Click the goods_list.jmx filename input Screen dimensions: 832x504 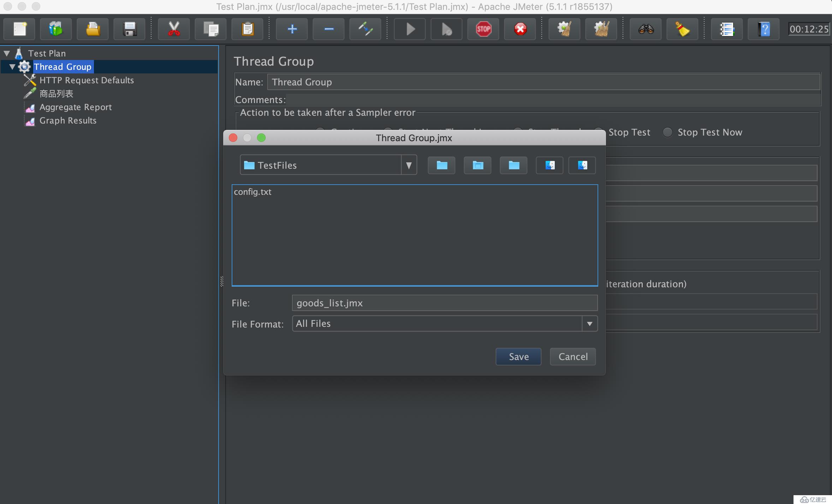(445, 303)
